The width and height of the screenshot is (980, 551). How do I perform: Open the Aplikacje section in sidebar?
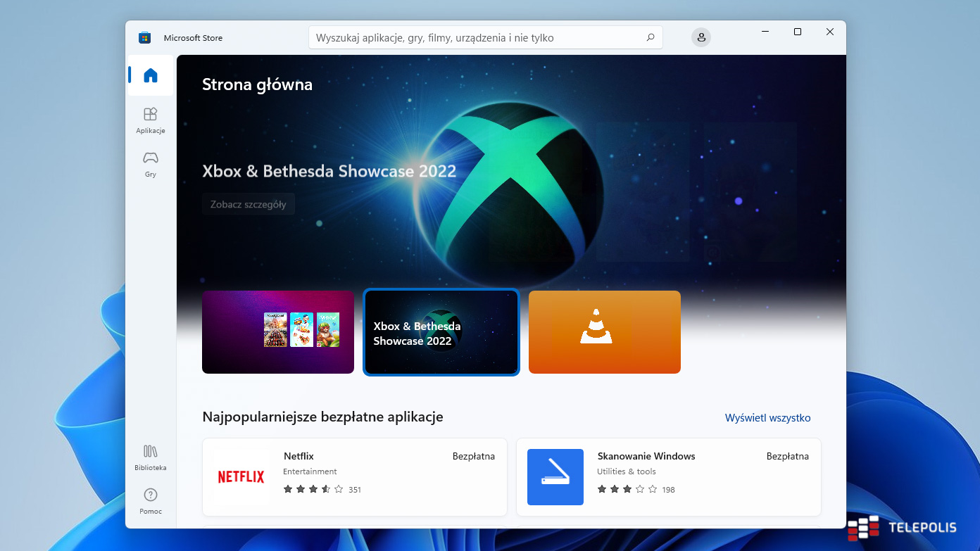151,120
